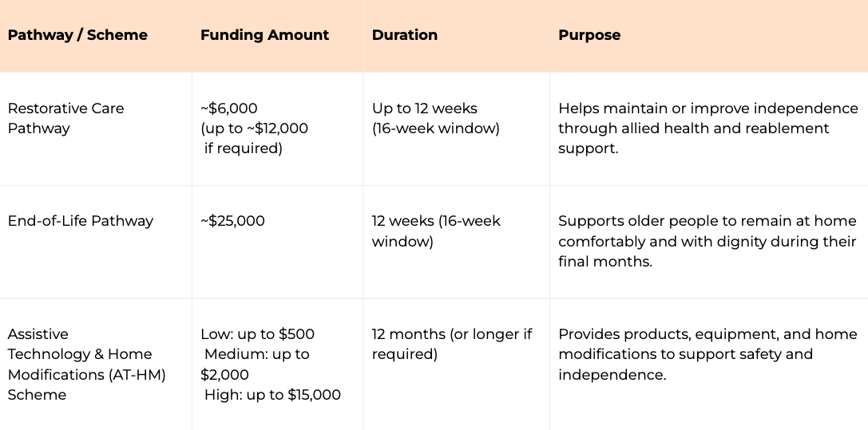868x430 pixels.
Task: Click the Pathway / Scheme column header
Action: [x=77, y=35]
